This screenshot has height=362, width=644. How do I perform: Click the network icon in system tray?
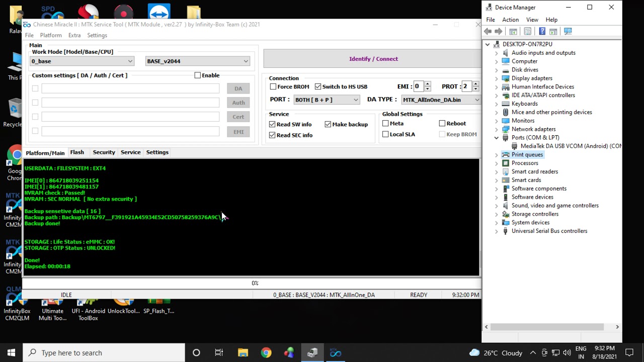[555, 353]
